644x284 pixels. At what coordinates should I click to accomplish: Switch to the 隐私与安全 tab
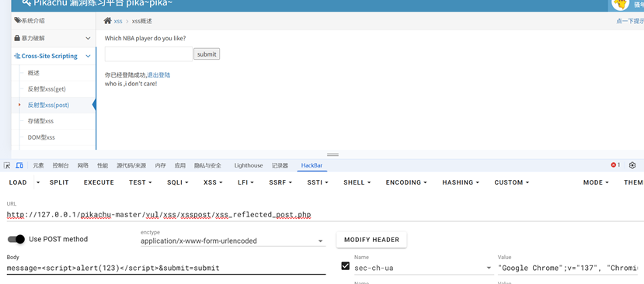coord(207,165)
